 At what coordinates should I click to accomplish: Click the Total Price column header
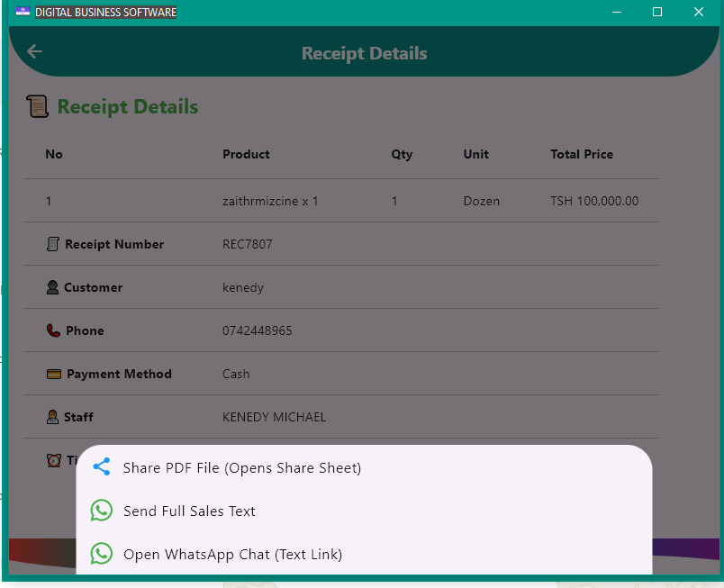581,154
